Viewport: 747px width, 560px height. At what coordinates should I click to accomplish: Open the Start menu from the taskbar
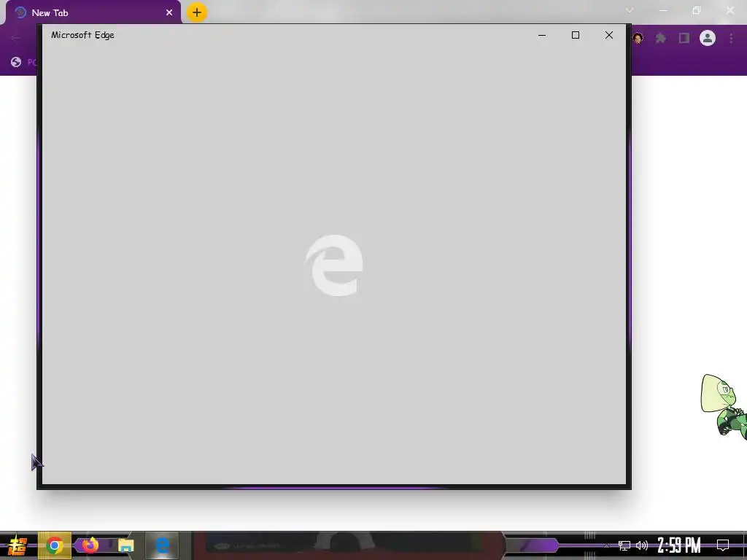tap(18, 545)
